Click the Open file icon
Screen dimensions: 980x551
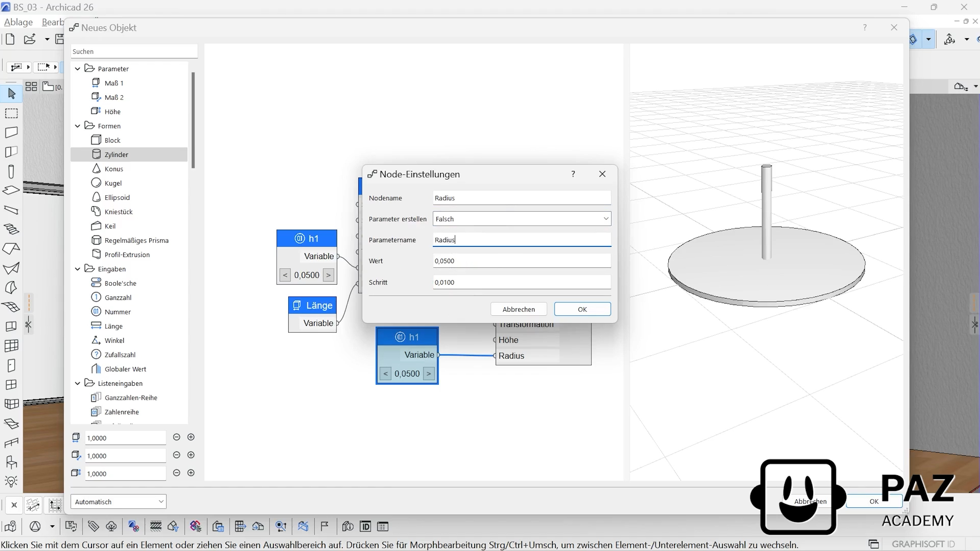tap(30, 39)
